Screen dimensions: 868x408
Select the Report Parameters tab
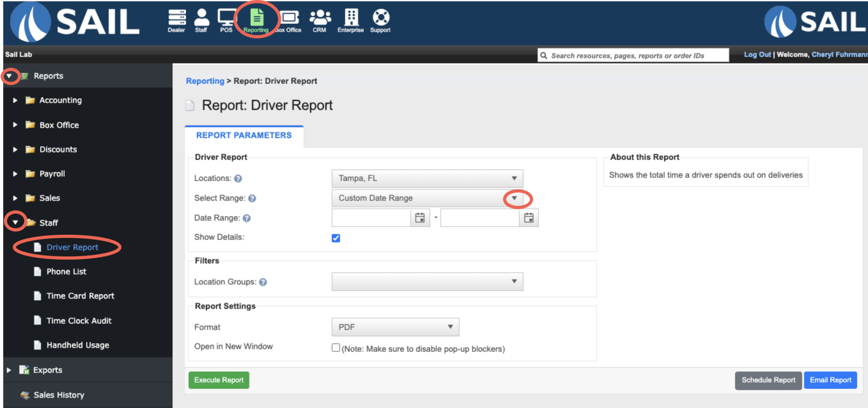coord(244,135)
